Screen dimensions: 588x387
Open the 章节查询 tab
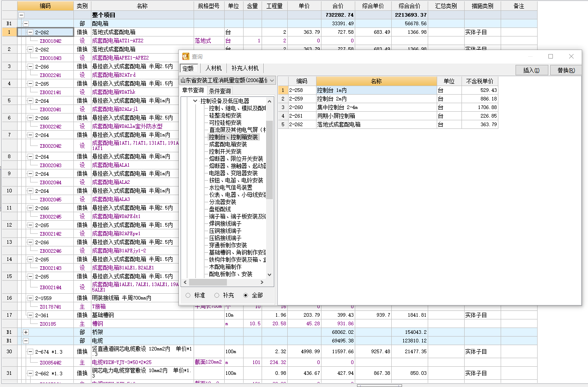point(193,91)
